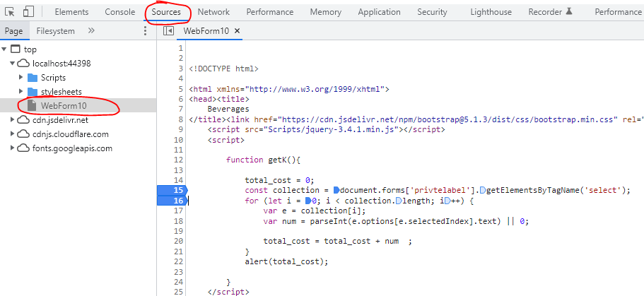The width and height of the screenshot is (644, 296).
Task: Go to the Performance tab beside Network
Action: click(270, 12)
